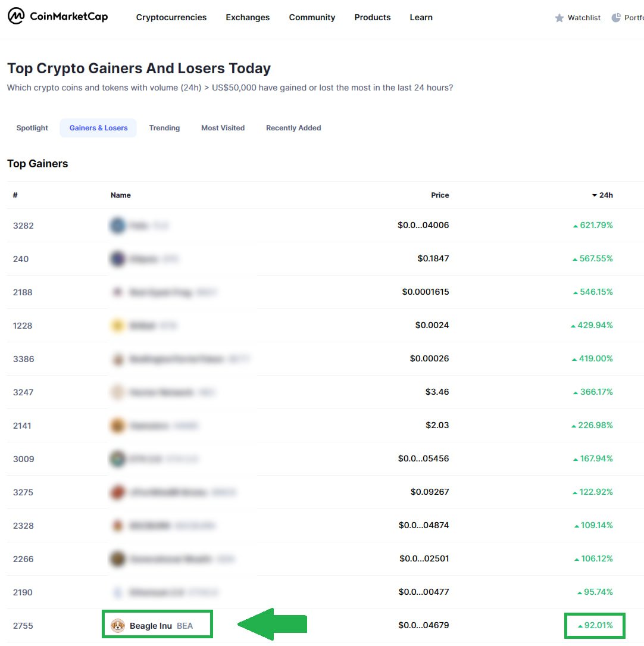Image resolution: width=644 pixels, height=646 pixels.
Task: Select the Gainers & Losers tab
Action: [98, 128]
